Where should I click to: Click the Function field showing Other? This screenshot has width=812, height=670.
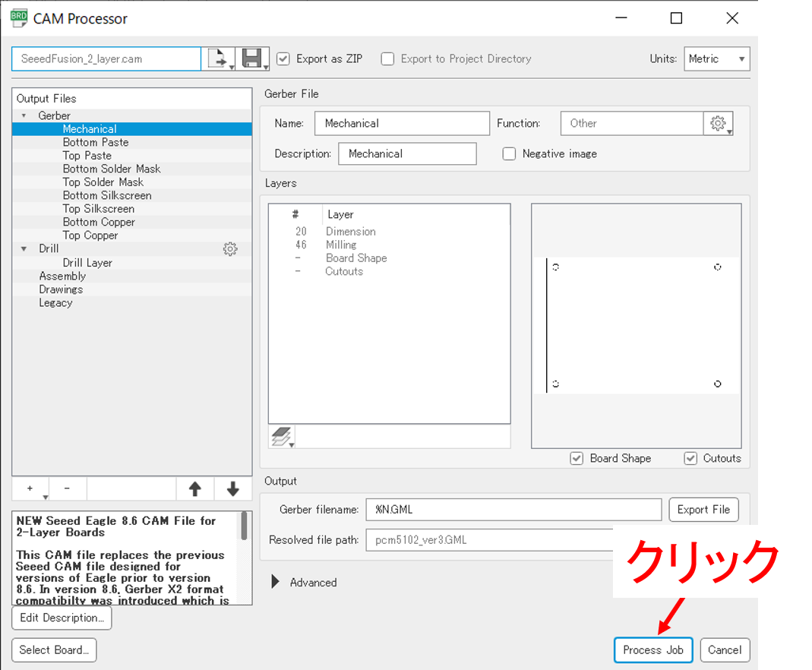[632, 123]
